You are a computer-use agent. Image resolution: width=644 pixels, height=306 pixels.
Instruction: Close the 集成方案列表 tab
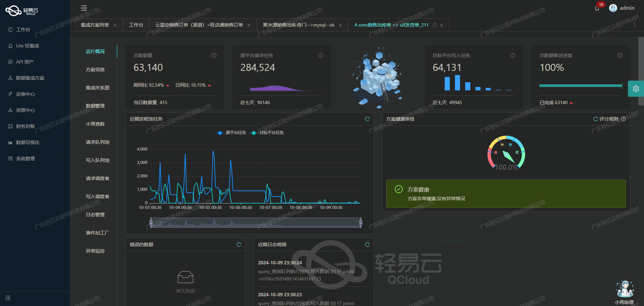click(x=115, y=25)
